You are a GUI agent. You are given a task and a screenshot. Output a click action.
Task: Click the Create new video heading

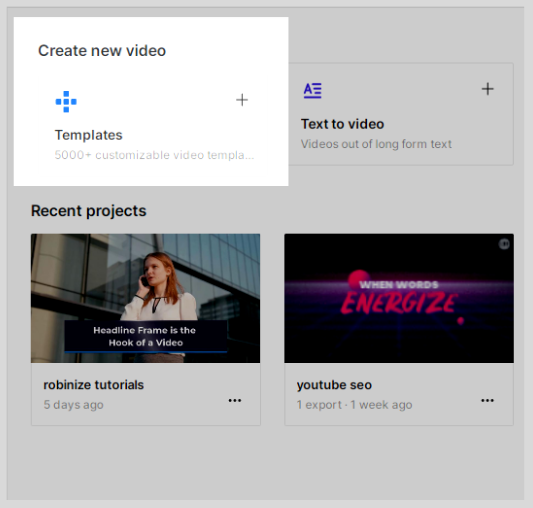[102, 51]
